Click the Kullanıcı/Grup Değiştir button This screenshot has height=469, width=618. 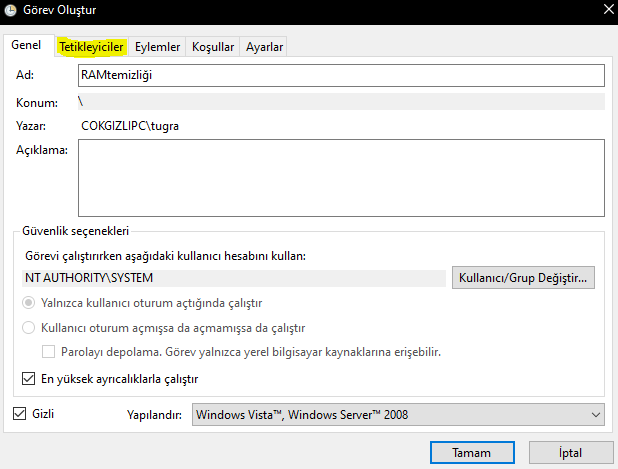click(523, 278)
